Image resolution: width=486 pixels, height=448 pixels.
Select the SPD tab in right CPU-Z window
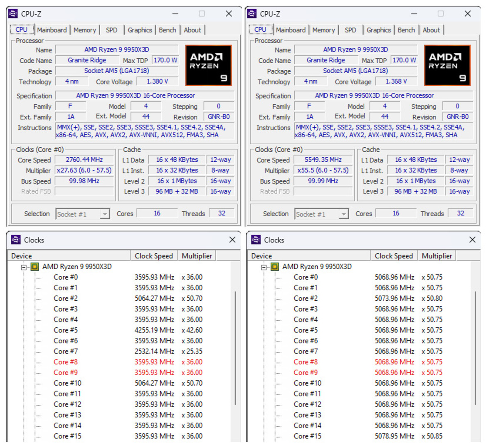[350, 30]
